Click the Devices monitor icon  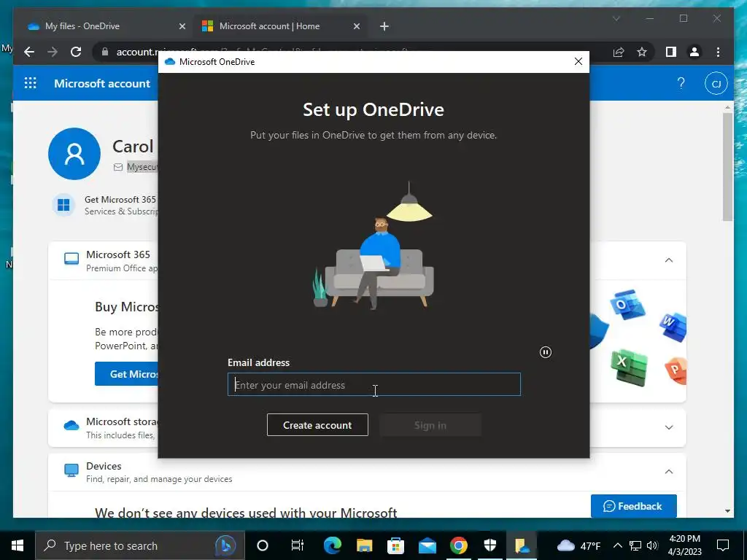click(x=71, y=470)
